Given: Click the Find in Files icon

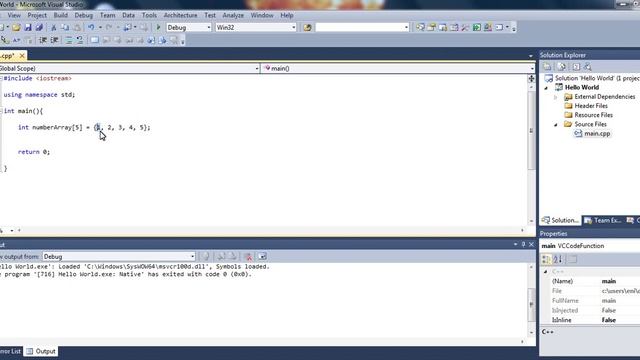Looking at the screenshot, I should [307, 27].
